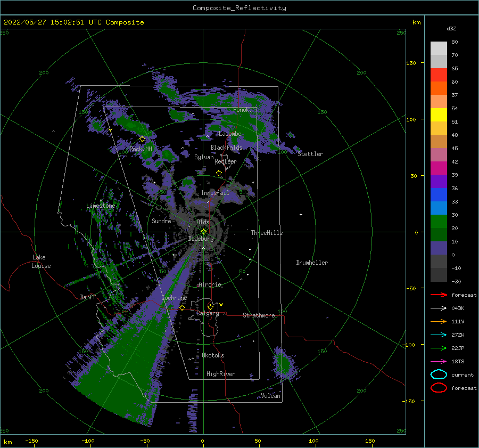Click the Sundre city label

coord(161,221)
